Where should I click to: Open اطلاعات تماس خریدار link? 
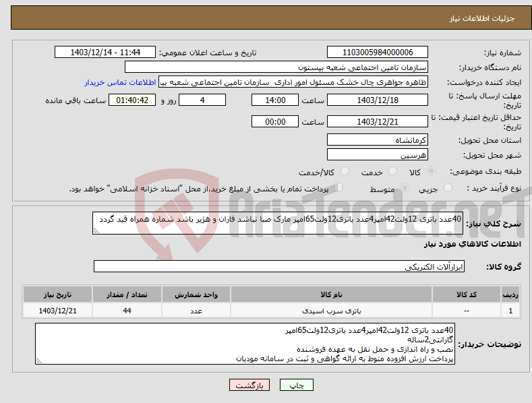(120, 82)
